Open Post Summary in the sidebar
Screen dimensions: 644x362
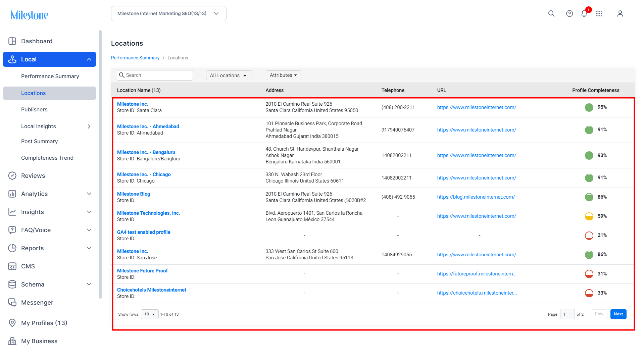pos(39,142)
